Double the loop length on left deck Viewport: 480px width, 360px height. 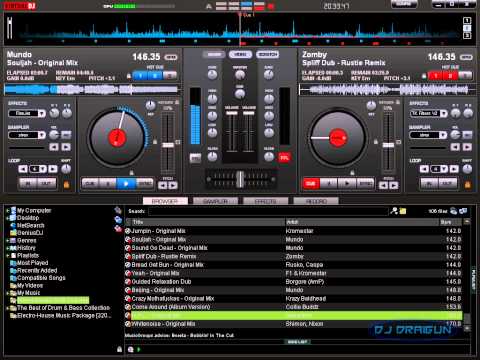tap(53, 169)
